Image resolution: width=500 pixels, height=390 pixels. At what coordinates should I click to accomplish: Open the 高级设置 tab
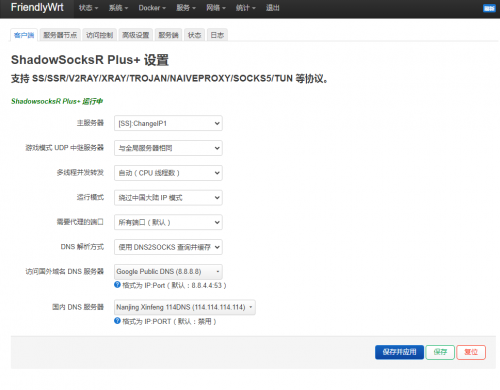pos(135,35)
